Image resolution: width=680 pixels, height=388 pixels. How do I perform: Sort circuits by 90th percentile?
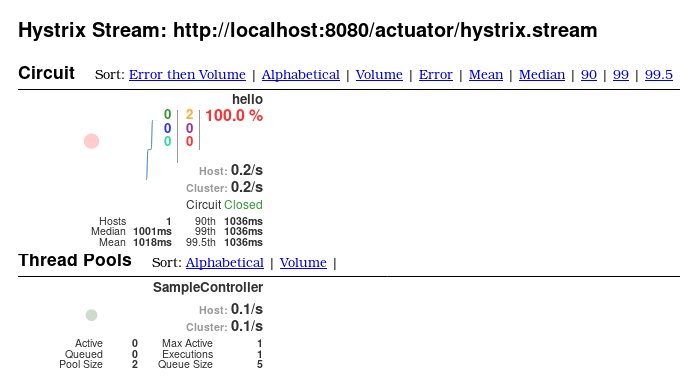click(x=588, y=75)
